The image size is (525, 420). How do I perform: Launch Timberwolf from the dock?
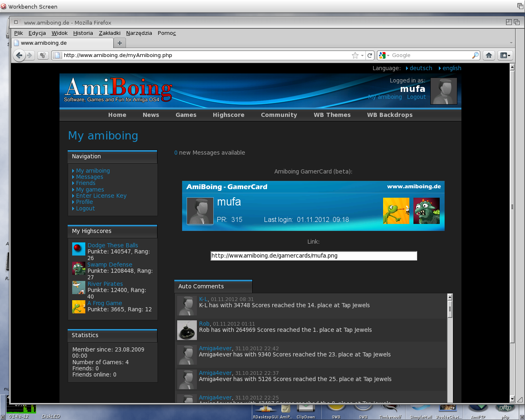390,411
